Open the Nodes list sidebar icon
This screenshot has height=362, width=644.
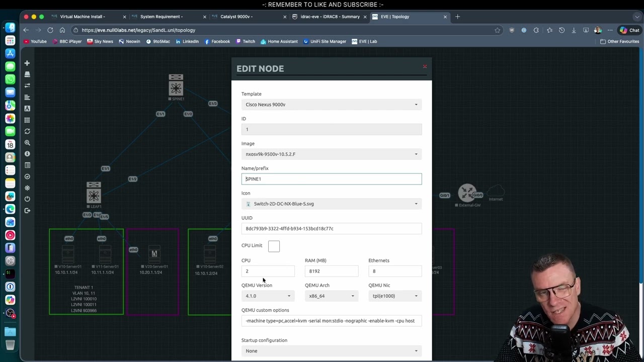[27, 74]
